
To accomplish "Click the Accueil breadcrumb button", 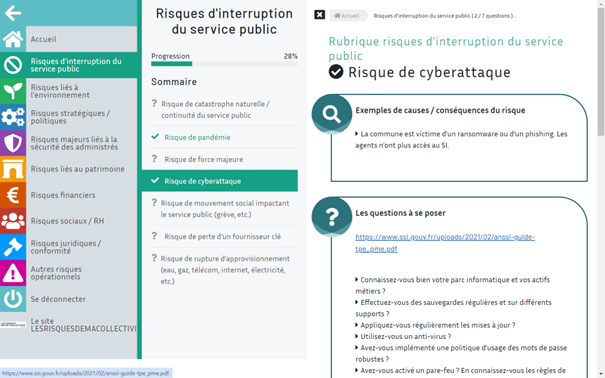I will pyautogui.click(x=347, y=16).
